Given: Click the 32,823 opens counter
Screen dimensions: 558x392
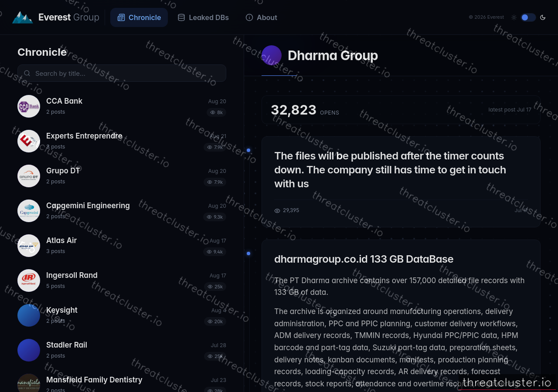Looking at the screenshot, I should (x=305, y=110).
